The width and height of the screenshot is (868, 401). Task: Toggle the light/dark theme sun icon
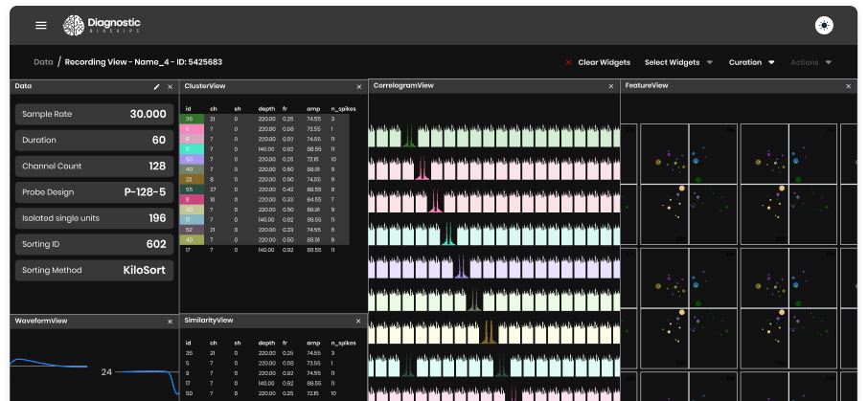pyautogui.click(x=824, y=26)
